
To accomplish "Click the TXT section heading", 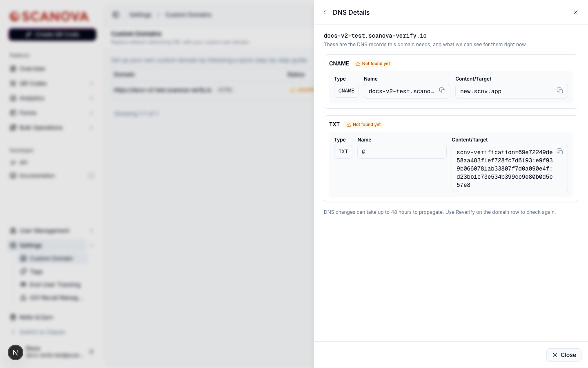I will [334, 124].
